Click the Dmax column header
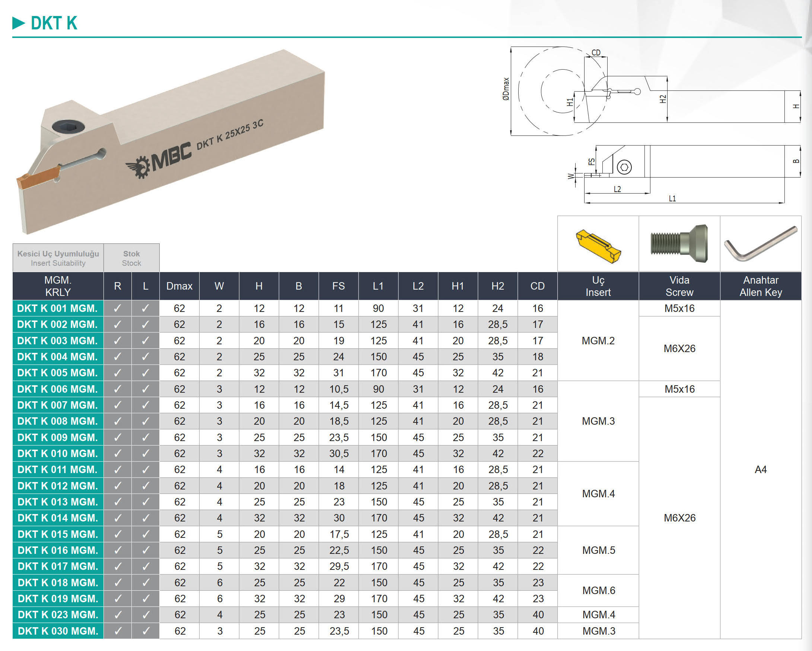 click(x=179, y=286)
